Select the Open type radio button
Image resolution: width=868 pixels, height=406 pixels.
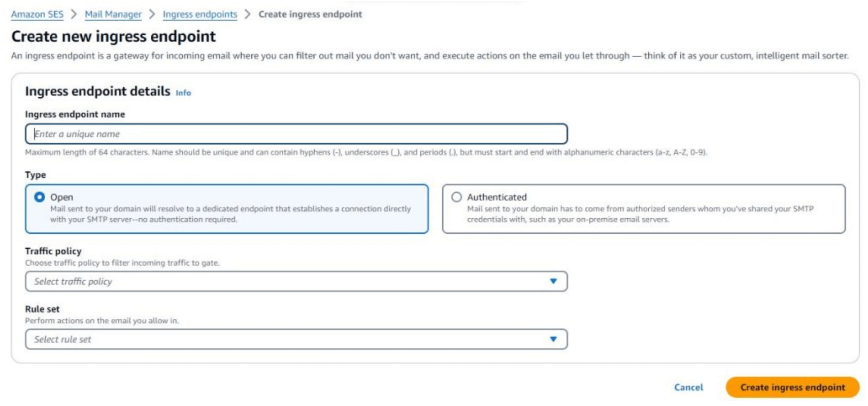coord(39,197)
